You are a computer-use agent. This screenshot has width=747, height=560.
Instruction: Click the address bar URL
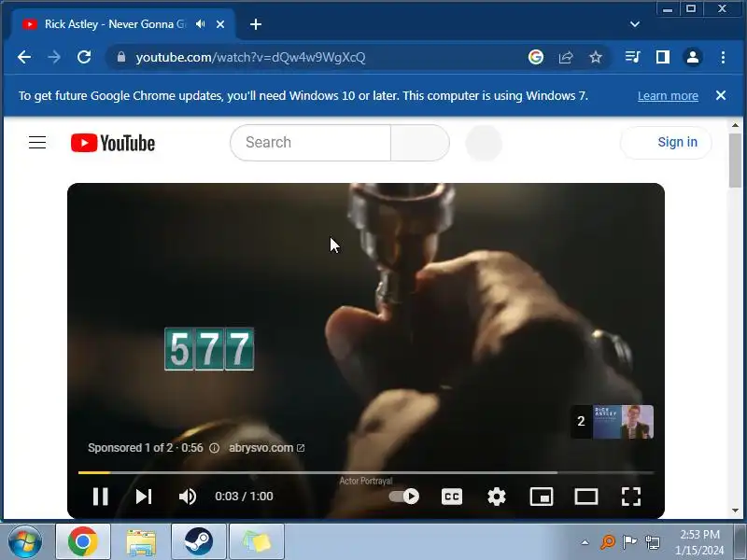click(250, 57)
